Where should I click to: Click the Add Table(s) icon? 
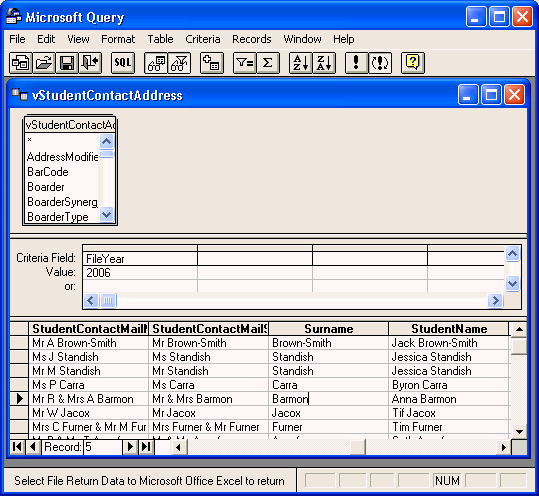212,63
